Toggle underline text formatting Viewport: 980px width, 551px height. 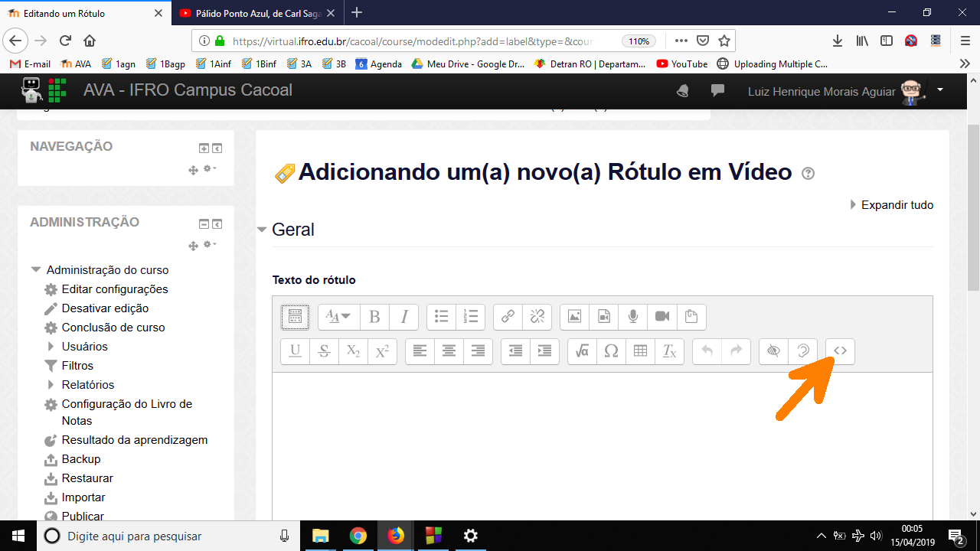pyautogui.click(x=295, y=351)
